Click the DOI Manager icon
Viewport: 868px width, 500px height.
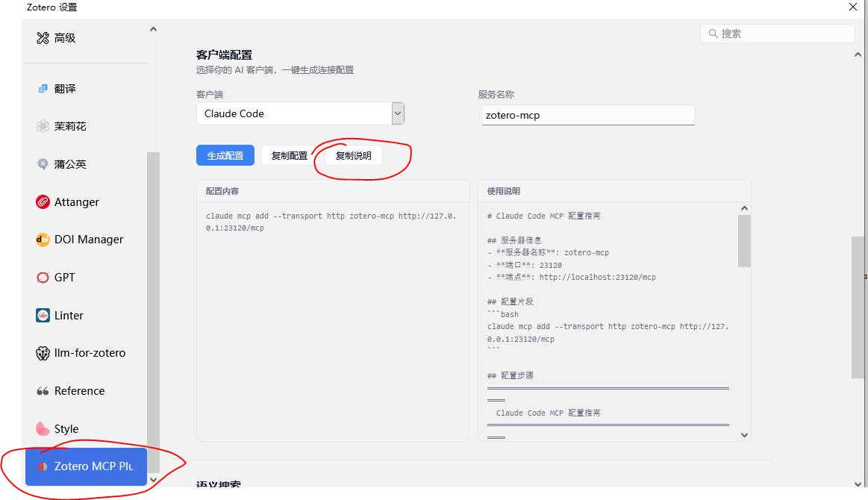43,240
